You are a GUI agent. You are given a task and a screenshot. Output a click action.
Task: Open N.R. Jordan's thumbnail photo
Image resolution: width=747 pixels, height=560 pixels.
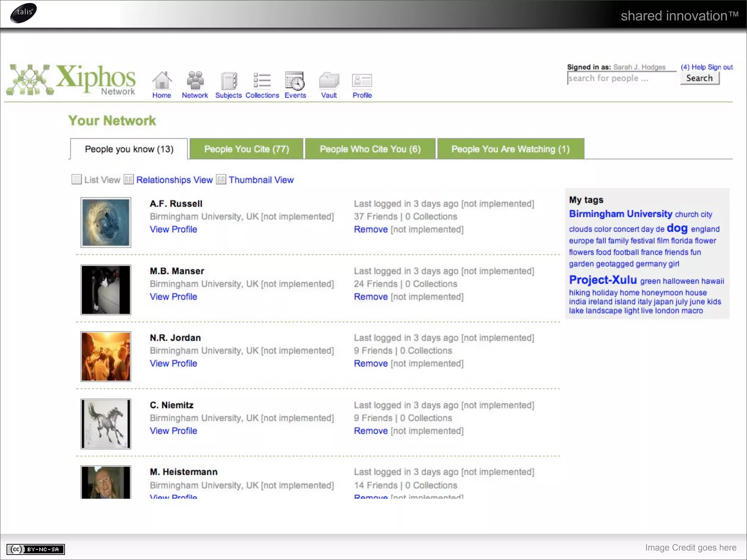pos(106,357)
